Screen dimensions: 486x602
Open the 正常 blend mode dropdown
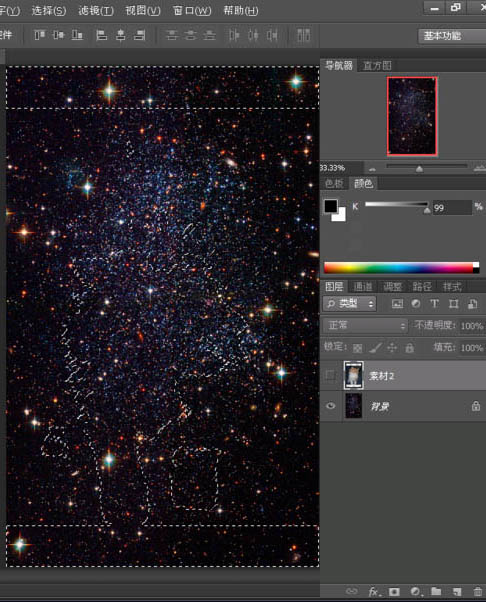point(365,326)
